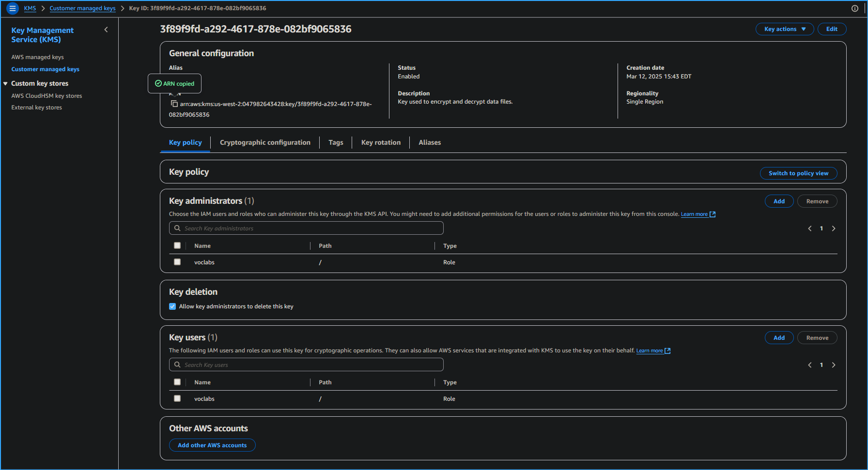Image resolution: width=868 pixels, height=470 pixels.
Task: Select all Key administrators header checkbox
Action: pos(177,245)
